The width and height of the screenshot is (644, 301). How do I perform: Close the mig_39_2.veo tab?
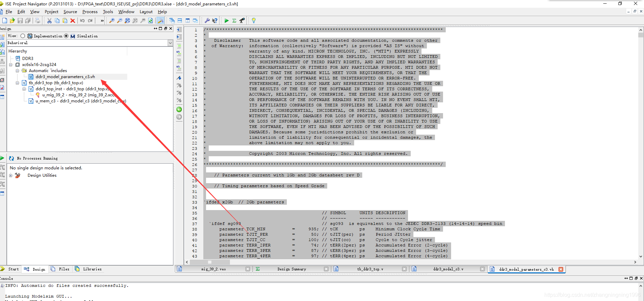click(248, 269)
